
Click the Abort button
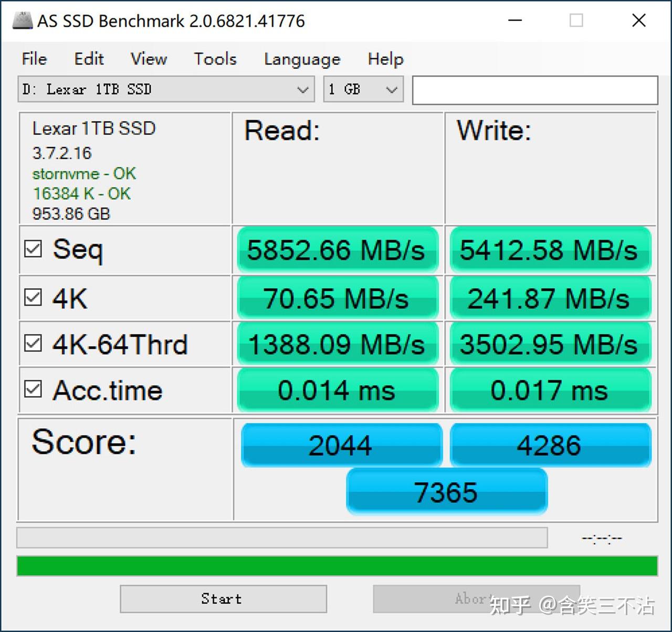click(x=475, y=598)
